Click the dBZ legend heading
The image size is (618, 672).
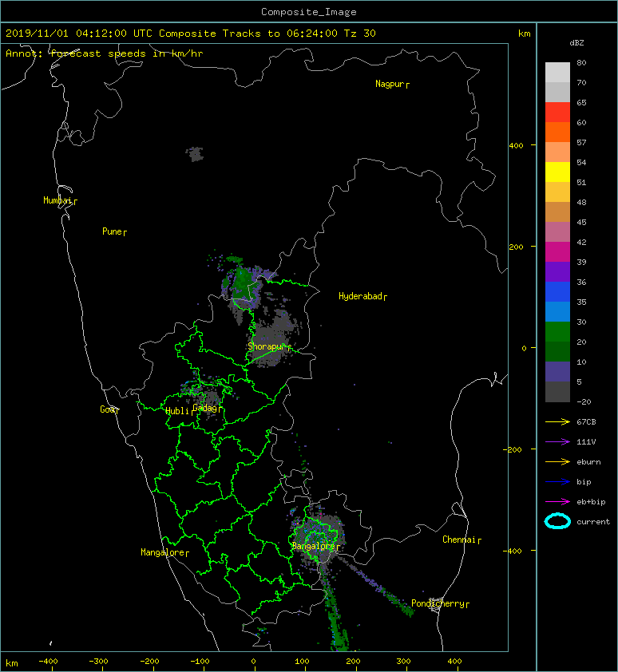576,43
